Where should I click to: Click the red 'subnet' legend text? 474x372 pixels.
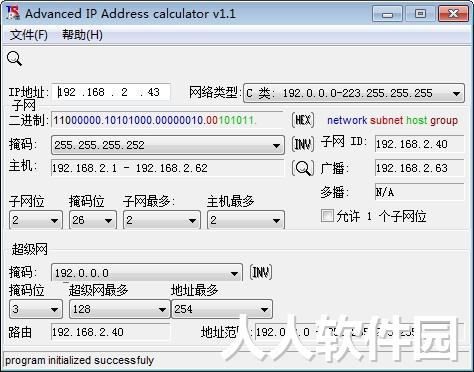[x=387, y=120]
